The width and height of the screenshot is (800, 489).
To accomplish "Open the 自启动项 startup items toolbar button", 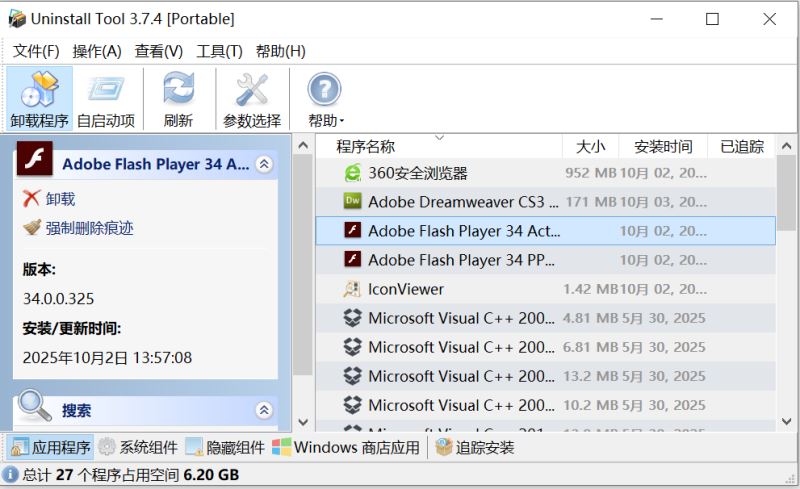I will coord(106,99).
